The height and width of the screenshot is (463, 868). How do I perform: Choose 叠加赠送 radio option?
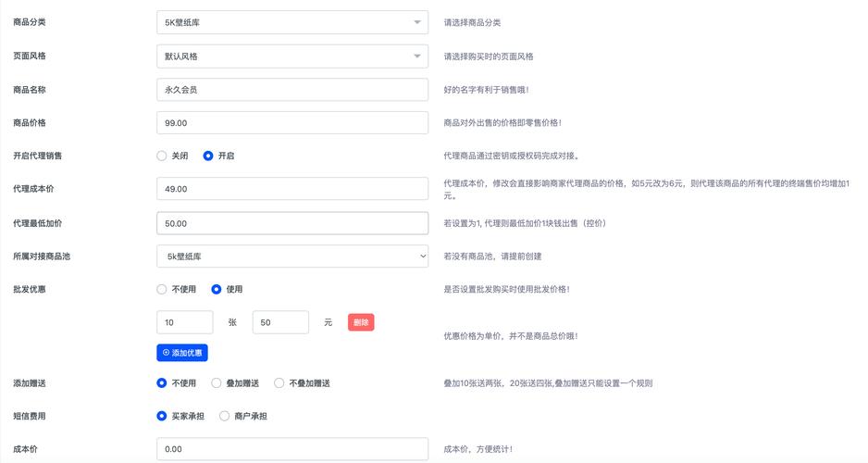(x=217, y=383)
